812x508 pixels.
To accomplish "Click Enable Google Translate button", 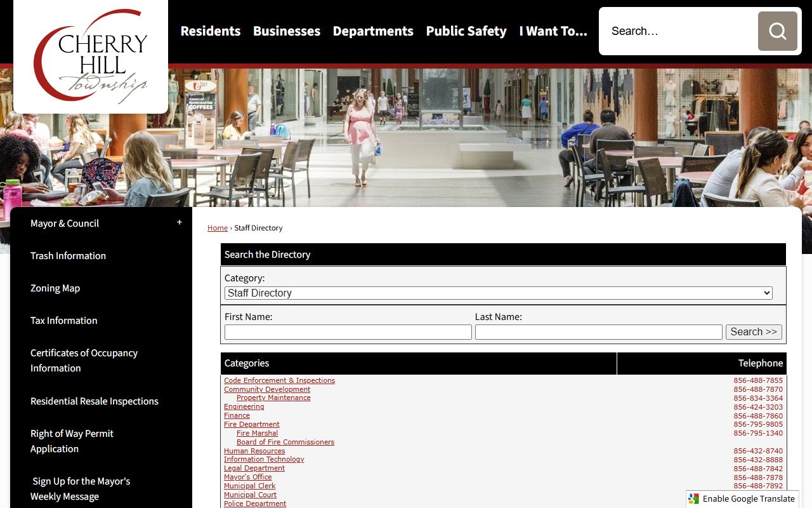I will point(742,499).
